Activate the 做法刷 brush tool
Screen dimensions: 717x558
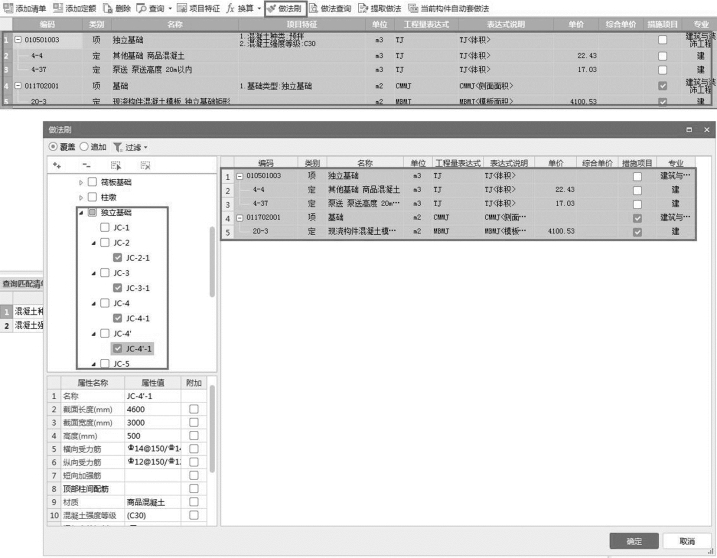pos(285,8)
